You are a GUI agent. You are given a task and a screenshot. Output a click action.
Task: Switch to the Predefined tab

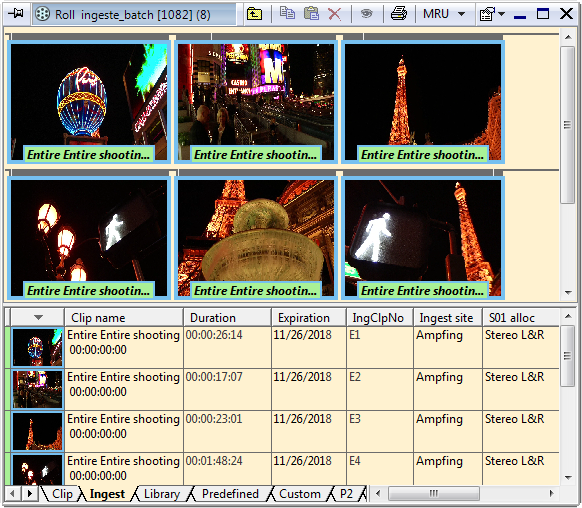coord(230,494)
